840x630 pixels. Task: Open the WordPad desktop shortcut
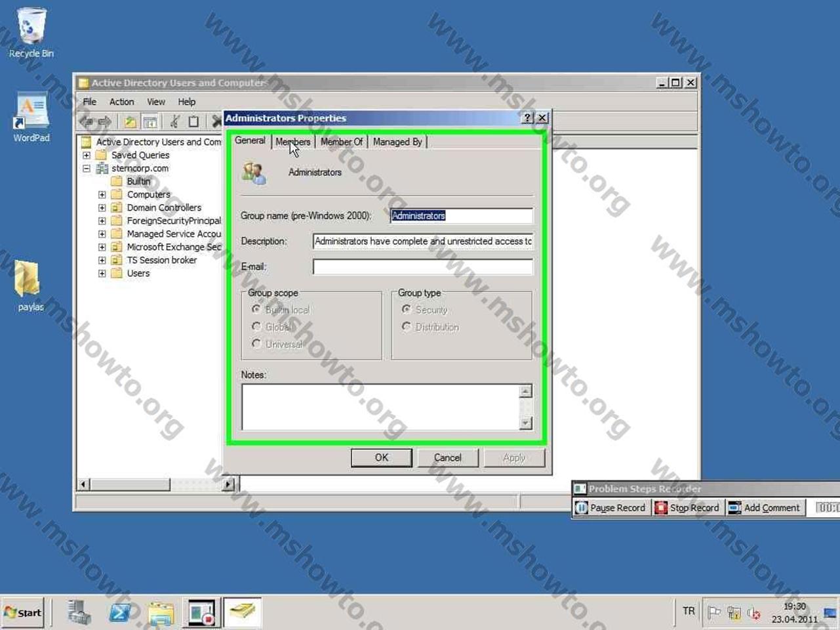click(x=31, y=117)
